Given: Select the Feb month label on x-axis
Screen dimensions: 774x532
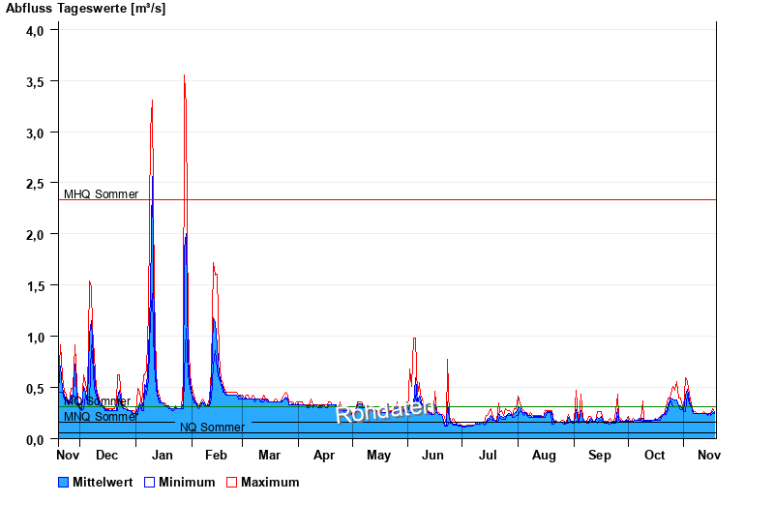Looking at the screenshot, I should pyautogui.click(x=216, y=455).
